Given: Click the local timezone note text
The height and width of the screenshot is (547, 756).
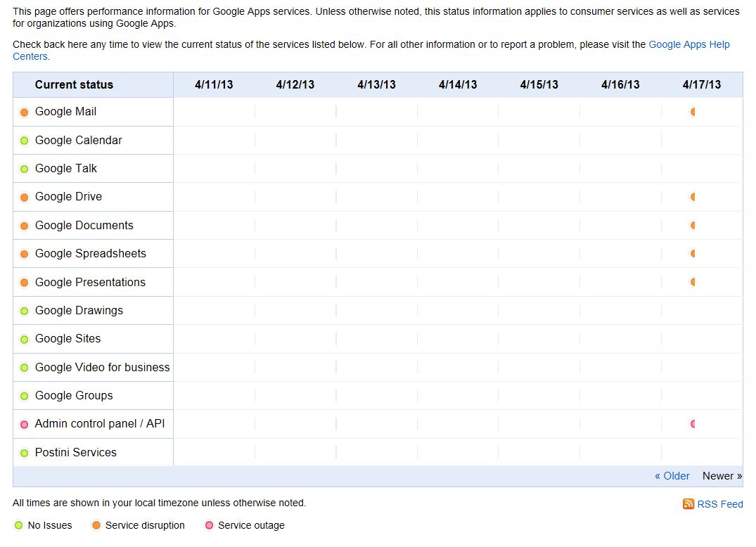Looking at the screenshot, I should (x=159, y=503).
